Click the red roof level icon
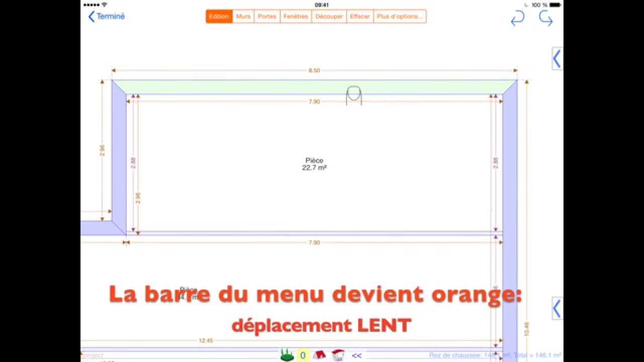 [319, 355]
